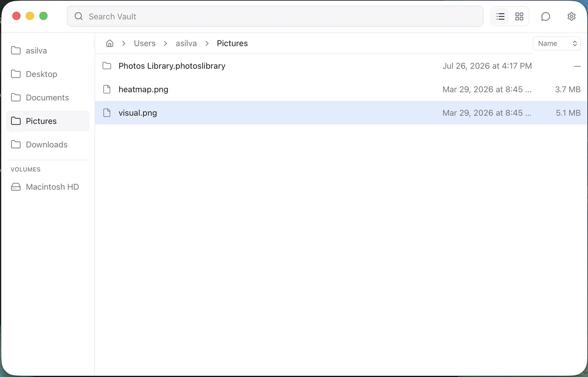Open the chat bubble icon
Viewport: 588px width, 377px height.
tap(546, 17)
